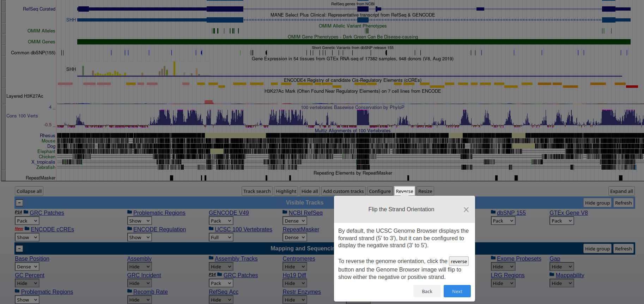The width and height of the screenshot is (644, 304).
Task: Click the folder icon beside ENCODE cCREs
Action: click(27, 229)
